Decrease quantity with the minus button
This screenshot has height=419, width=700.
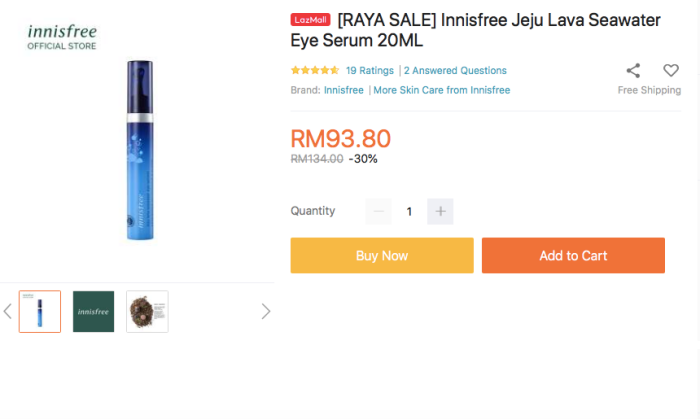tap(379, 212)
